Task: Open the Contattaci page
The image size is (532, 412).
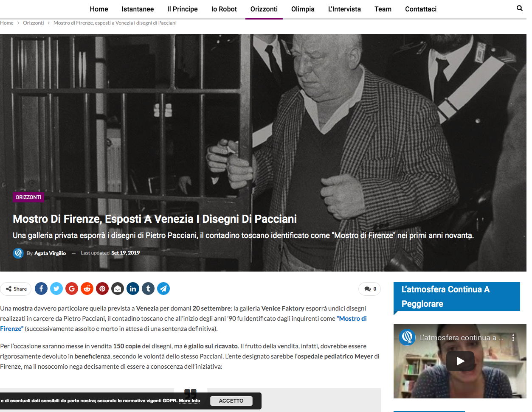Action: (x=421, y=9)
